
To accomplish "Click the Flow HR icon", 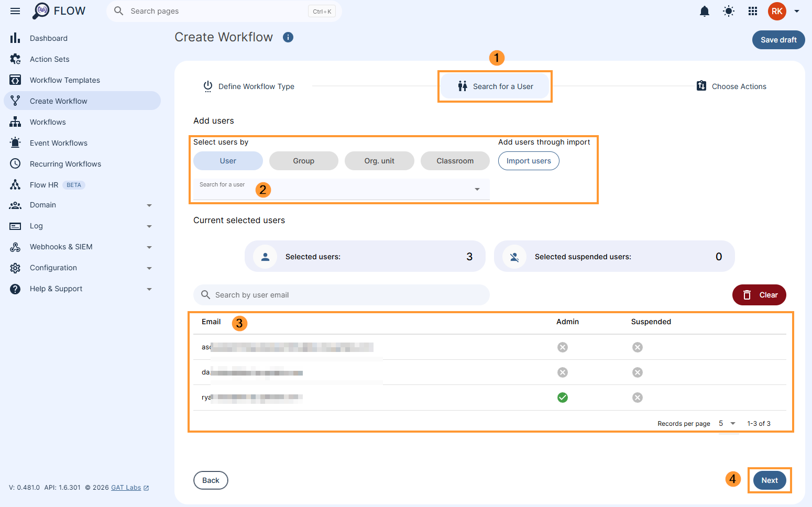I will point(15,185).
